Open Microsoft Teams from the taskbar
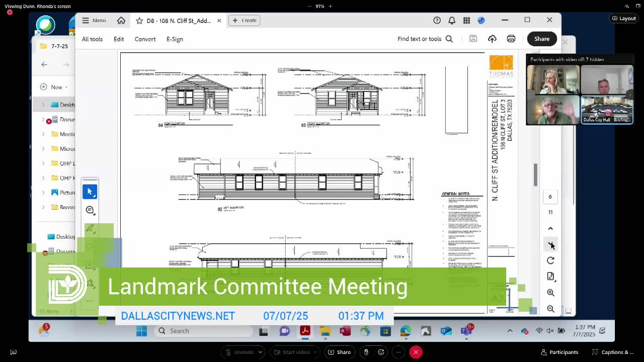Viewport: 644px width, 362px height. [x=466, y=331]
